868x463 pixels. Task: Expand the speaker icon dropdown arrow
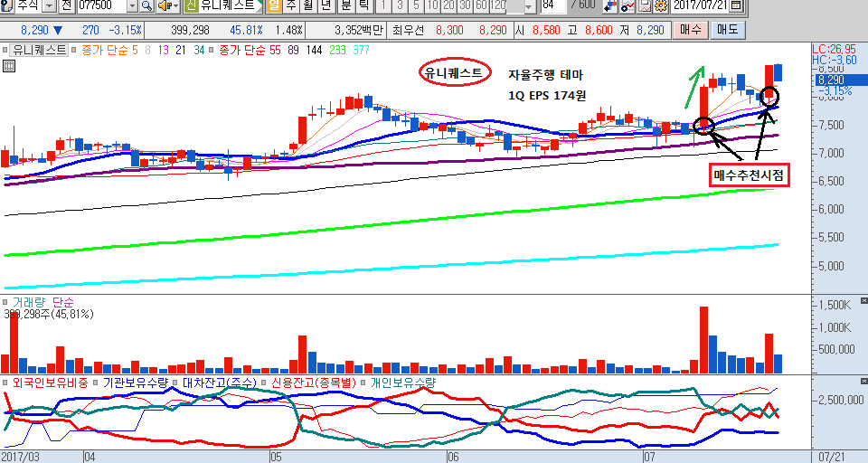(175, 6)
